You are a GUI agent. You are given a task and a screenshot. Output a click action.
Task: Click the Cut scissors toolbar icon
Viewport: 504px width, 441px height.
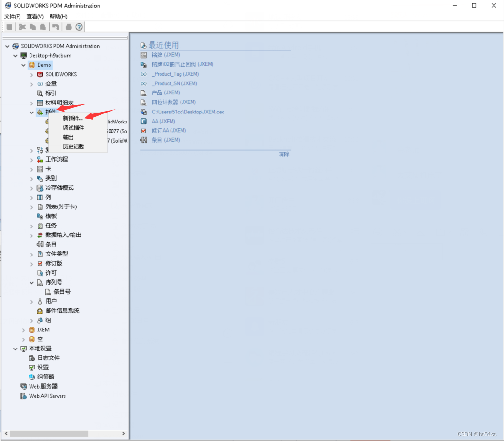pyautogui.click(x=22, y=27)
